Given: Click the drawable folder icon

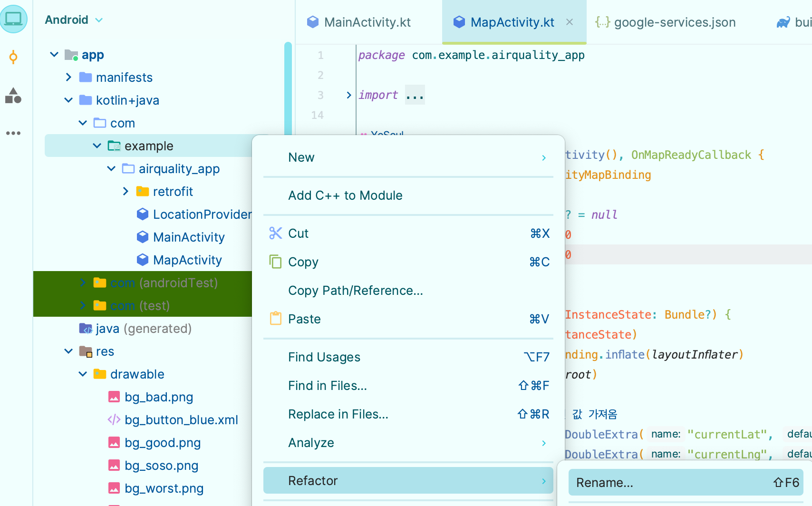Looking at the screenshot, I should pos(100,374).
